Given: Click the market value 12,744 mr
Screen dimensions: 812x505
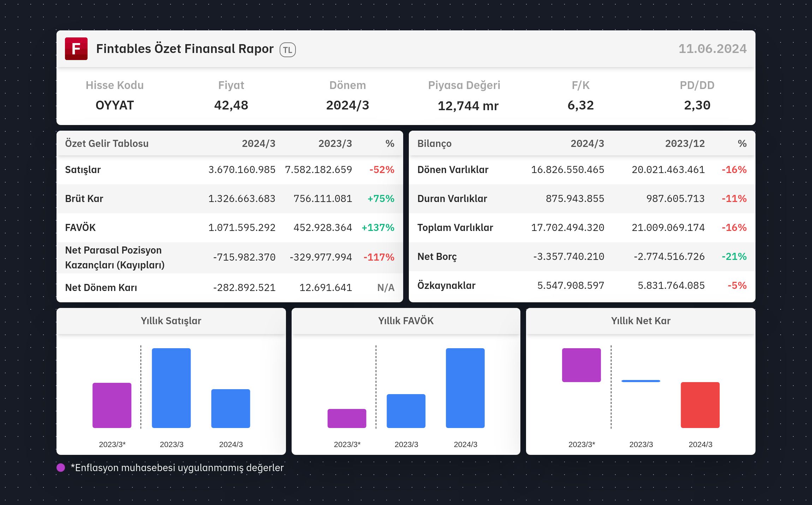Looking at the screenshot, I should [x=468, y=106].
